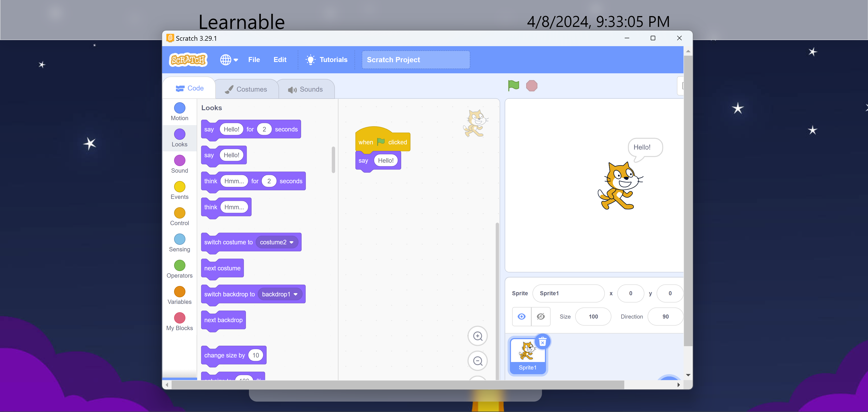This screenshot has width=868, height=412.
Task: Select the Events blocks category circle
Action: click(180, 187)
